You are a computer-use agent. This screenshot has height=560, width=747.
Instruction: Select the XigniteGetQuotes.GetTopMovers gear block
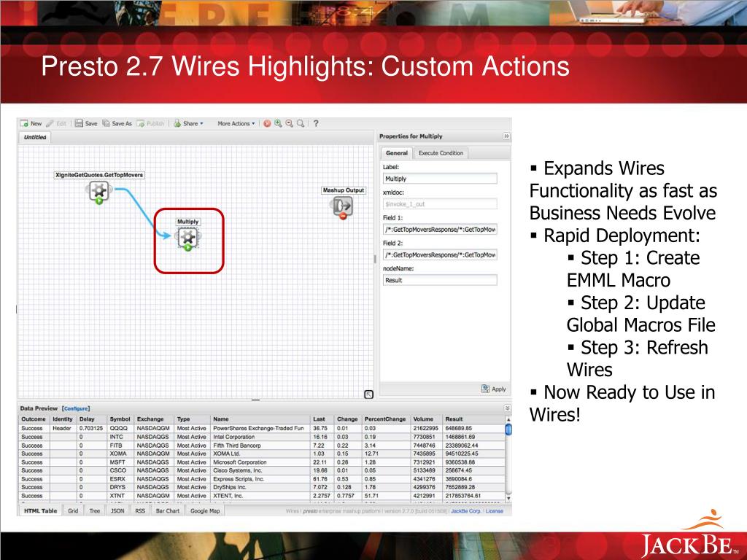[x=99, y=191]
